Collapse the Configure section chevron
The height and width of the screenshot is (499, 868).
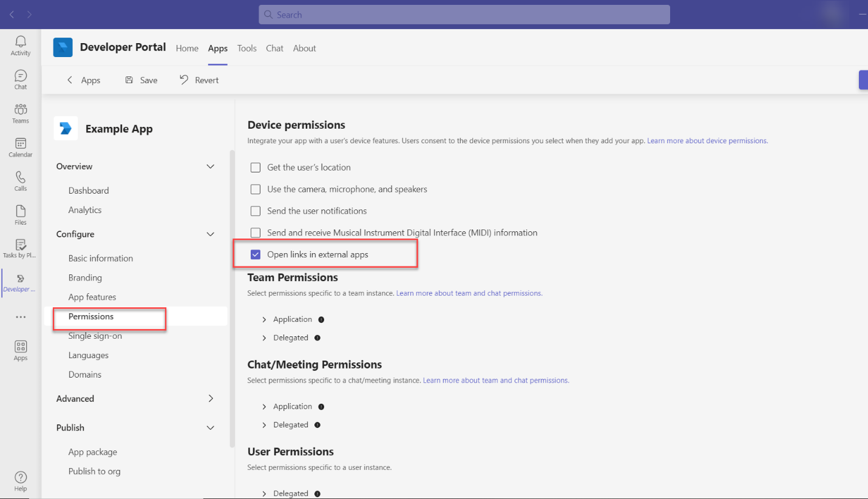pyautogui.click(x=211, y=234)
